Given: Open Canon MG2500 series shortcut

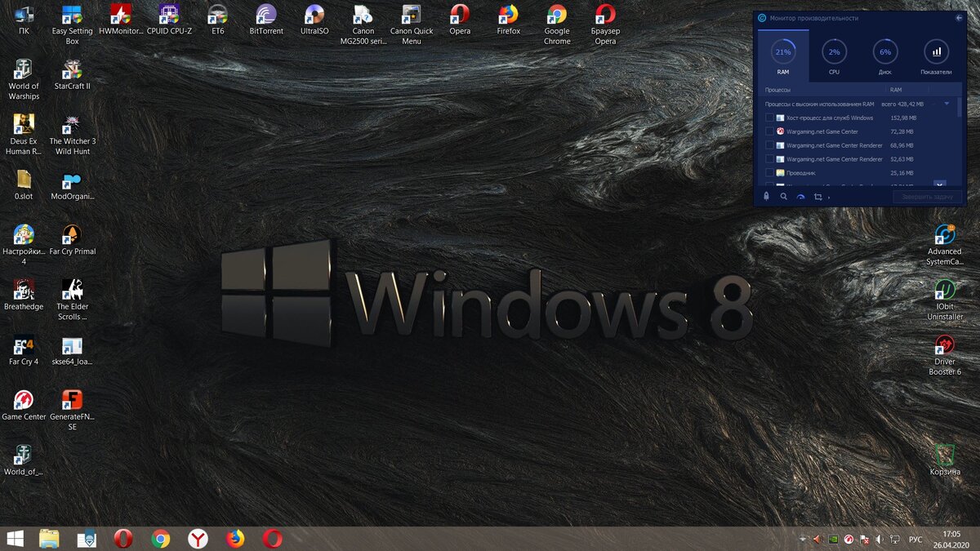Looking at the screenshot, I should point(363,24).
